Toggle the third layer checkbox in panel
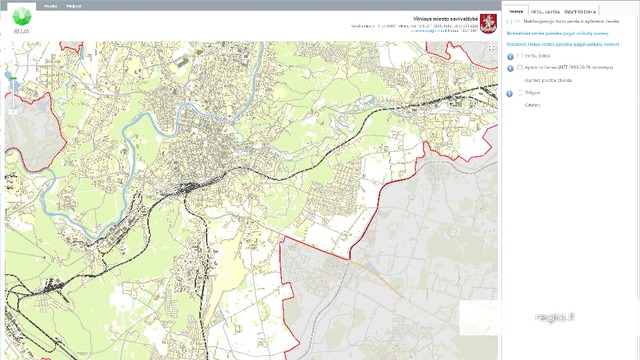The image size is (640, 360). [520, 93]
